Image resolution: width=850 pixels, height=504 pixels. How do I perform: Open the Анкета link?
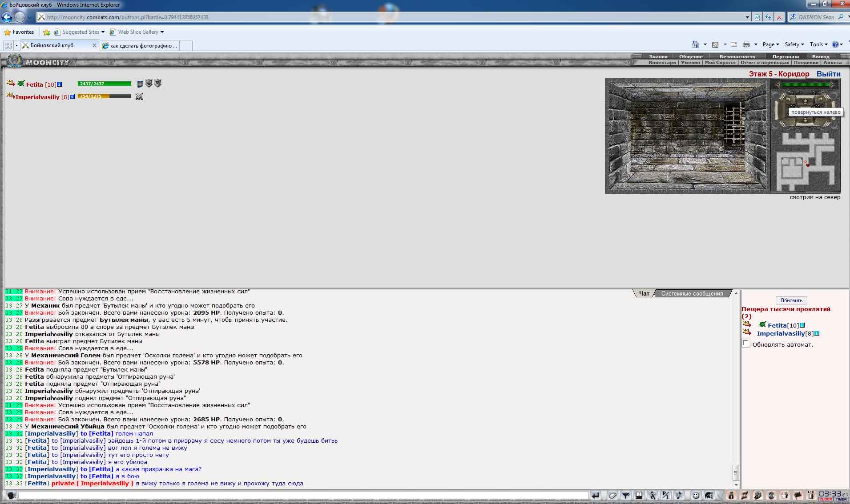pos(832,63)
